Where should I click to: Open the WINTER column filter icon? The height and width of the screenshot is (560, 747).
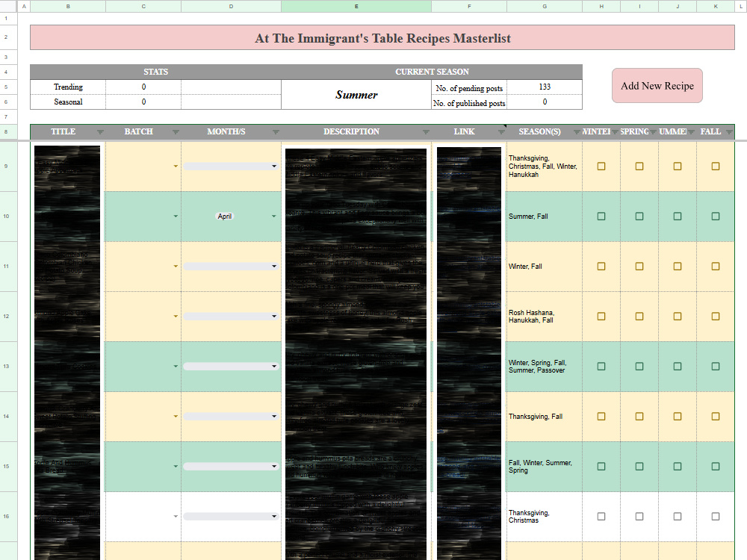[615, 132]
